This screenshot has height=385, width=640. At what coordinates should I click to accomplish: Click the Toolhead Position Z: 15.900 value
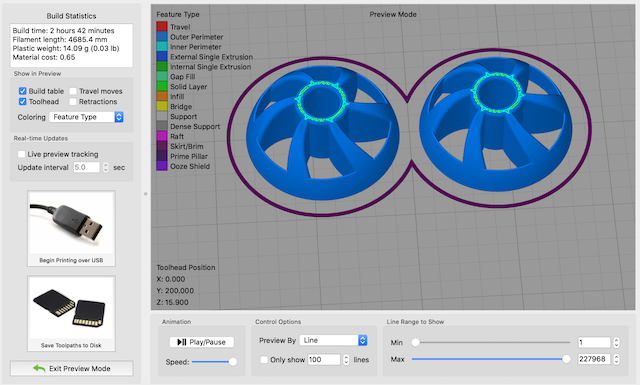pyautogui.click(x=172, y=302)
